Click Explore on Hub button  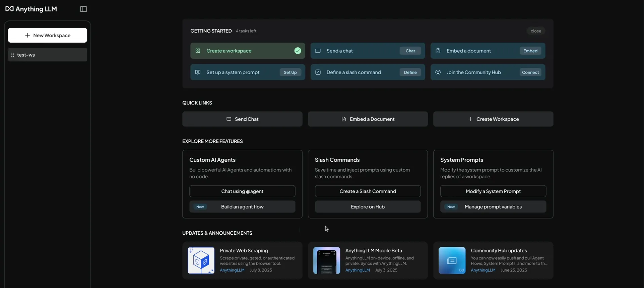368,207
